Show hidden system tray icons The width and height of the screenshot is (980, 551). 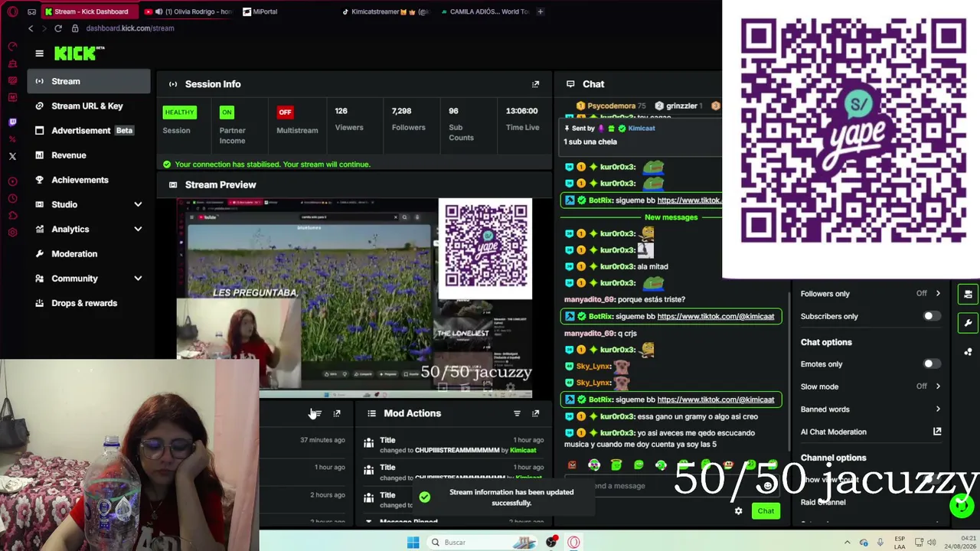pyautogui.click(x=846, y=543)
